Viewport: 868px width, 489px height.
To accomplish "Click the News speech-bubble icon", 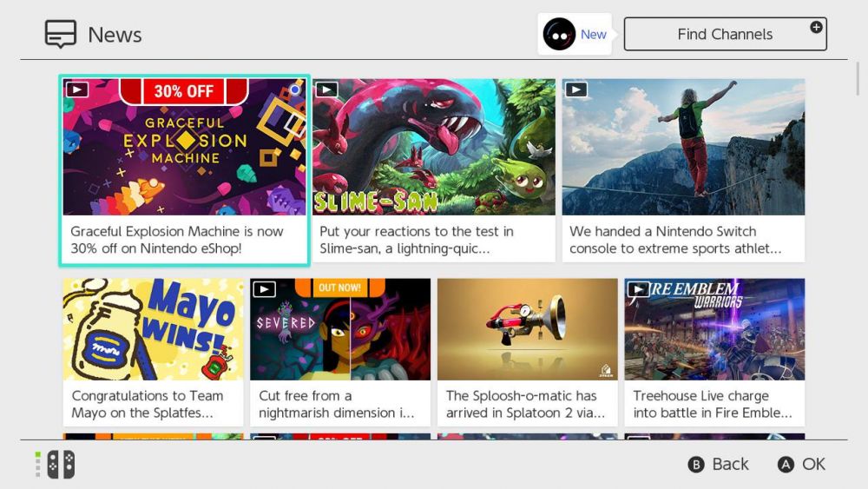I will [x=61, y=35].
